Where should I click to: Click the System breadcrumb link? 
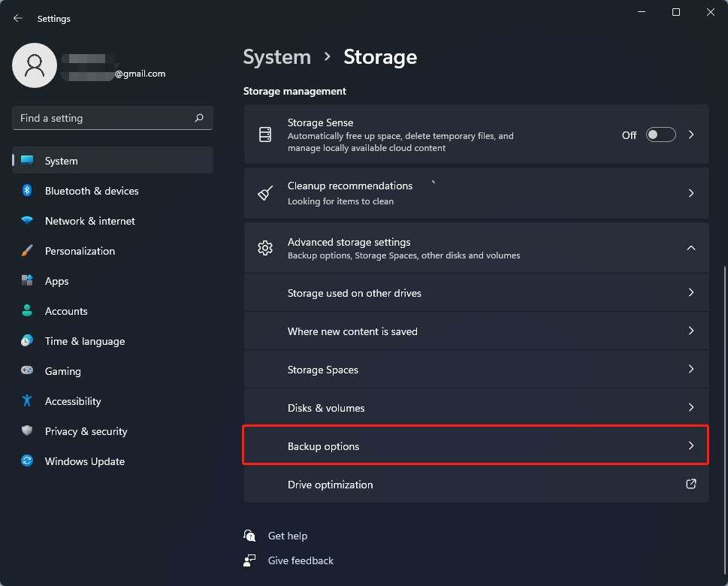[276, 57]
